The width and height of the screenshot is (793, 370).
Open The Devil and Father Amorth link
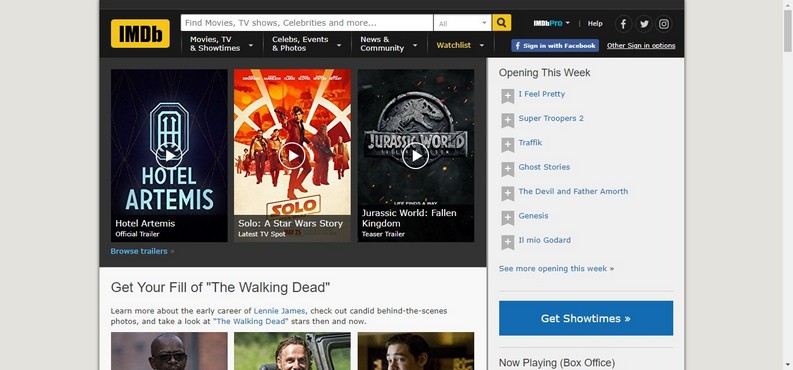[573, 191]
